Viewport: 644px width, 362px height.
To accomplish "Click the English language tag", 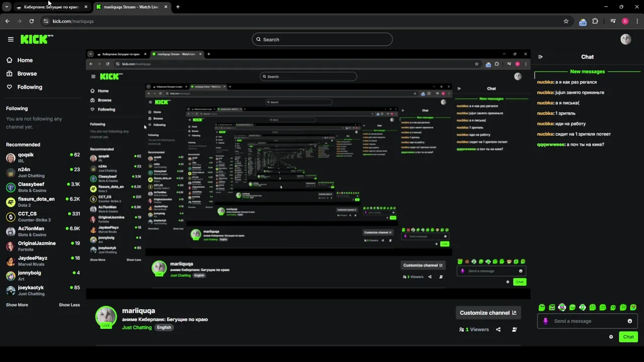I will click(164, 327).
